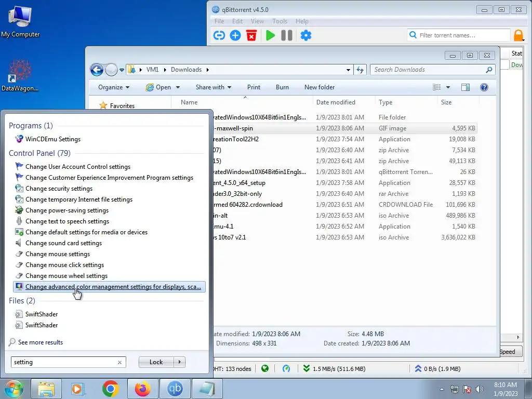The width and height of the screenshot is (532, 399).
Task: Open recent pages dropdown near back button
Action: click(x=122, y=70)
